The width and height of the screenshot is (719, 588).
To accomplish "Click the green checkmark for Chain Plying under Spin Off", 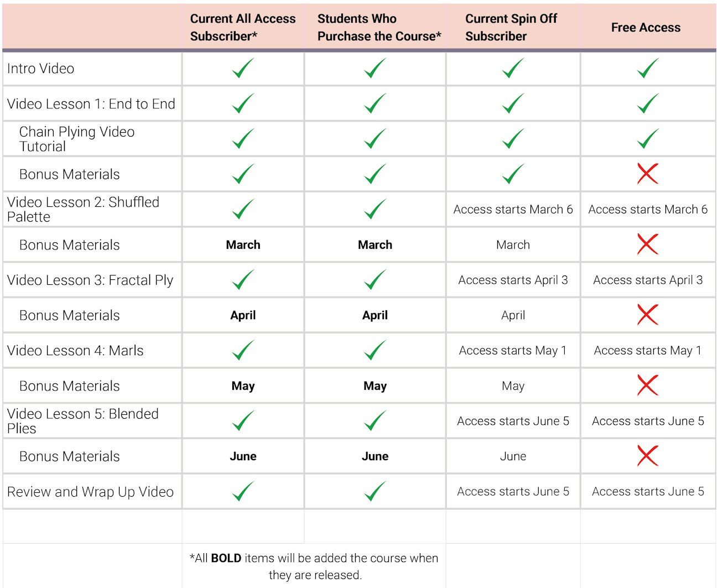I will click(x=513, y=139).
